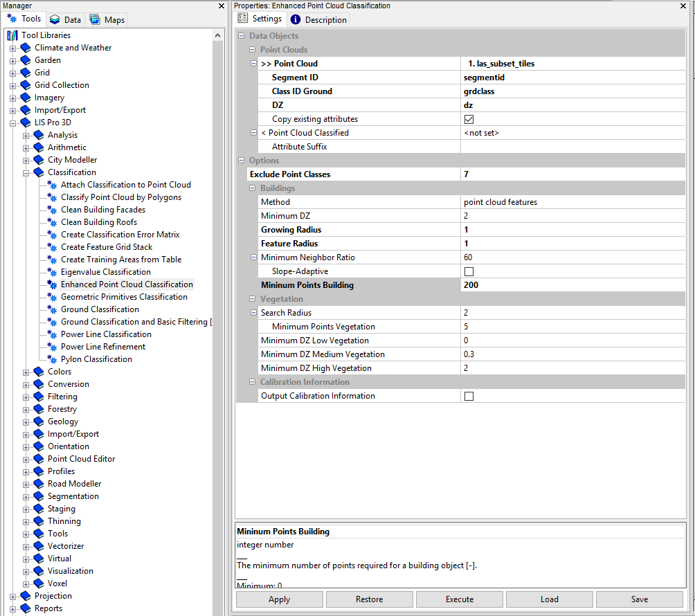
Task: Click the Eigenvalue Classification tool icon
Action: coord(53,271)
